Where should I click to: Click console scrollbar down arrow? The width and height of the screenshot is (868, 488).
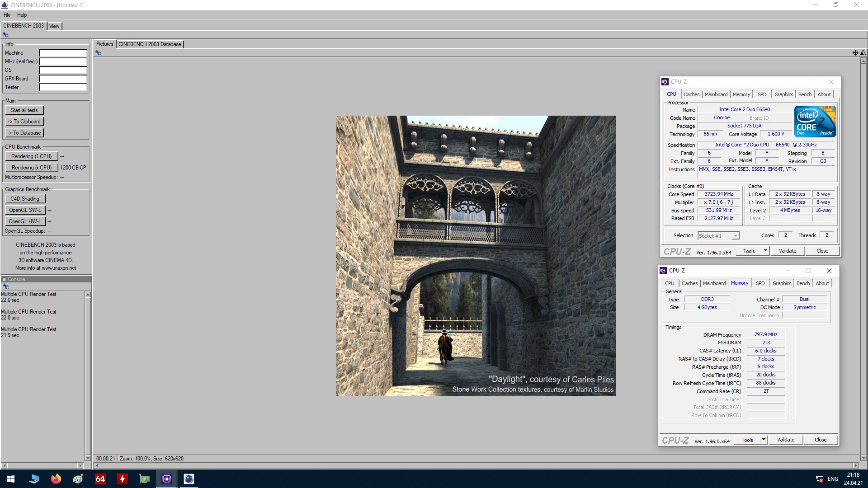88,458
